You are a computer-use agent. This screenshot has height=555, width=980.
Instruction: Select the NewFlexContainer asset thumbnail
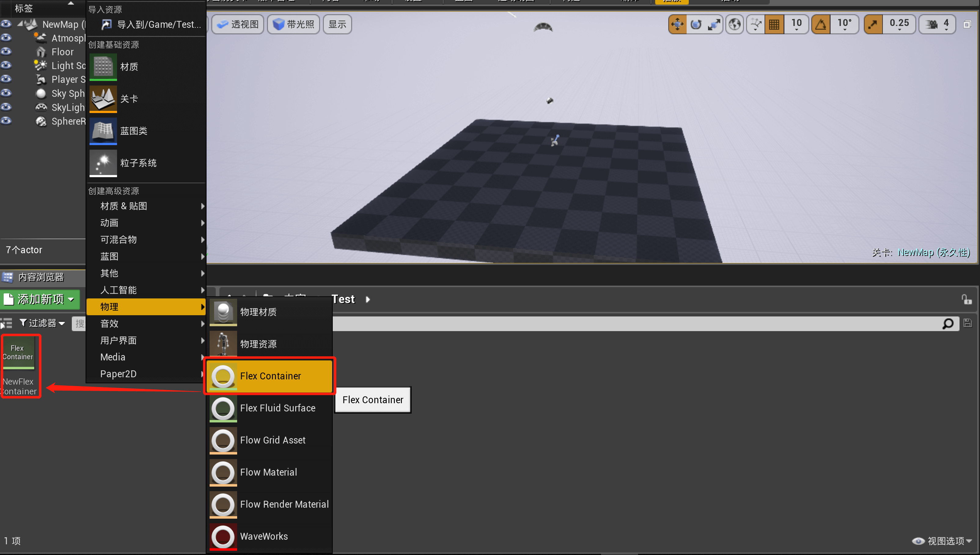(18, 353)
